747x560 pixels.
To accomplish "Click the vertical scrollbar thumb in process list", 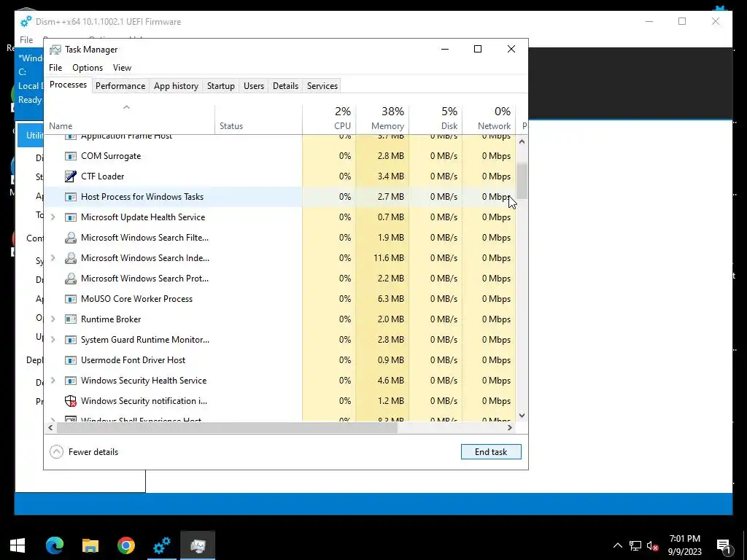I will [x=522, y=182].
